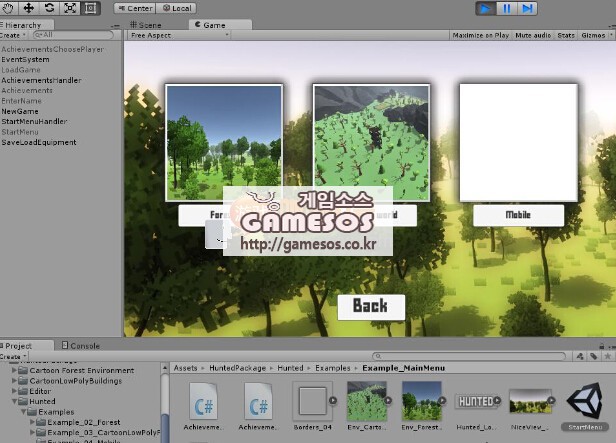Open the Project Create dropdown
The height and width of the screenshot is (443, 616).
point(13,357)
